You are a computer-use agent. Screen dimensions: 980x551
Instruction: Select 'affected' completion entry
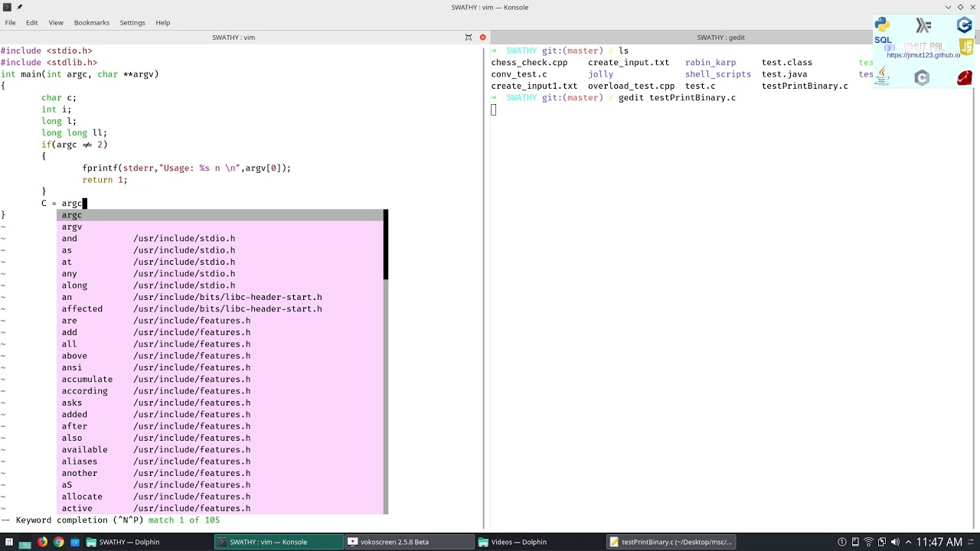click(x=220, y=309)
